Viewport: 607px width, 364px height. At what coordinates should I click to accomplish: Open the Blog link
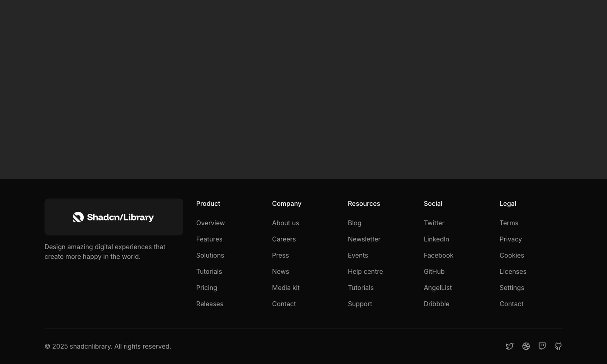point(354,223)
